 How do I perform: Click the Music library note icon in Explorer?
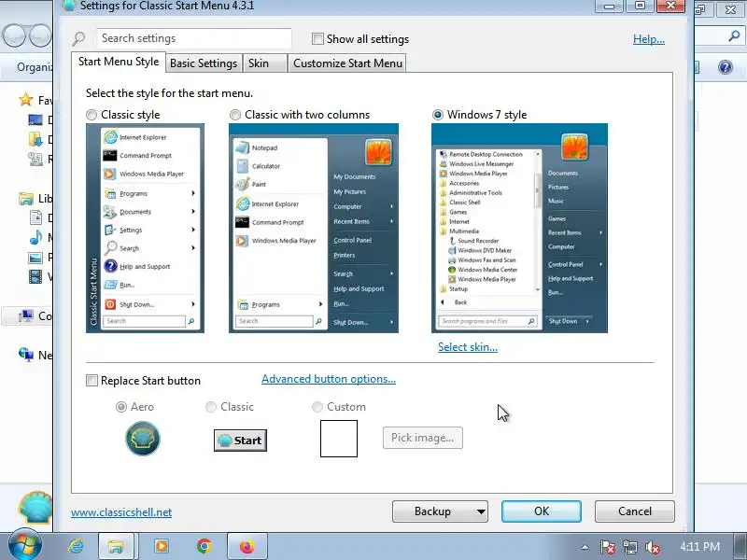(x=35, y=237)
